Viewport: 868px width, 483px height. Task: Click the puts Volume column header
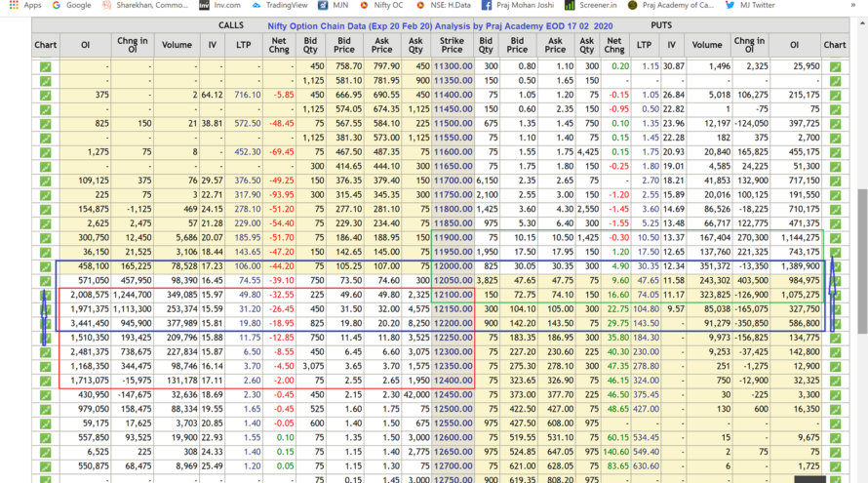pyautogui.click(x=707, y=45)
